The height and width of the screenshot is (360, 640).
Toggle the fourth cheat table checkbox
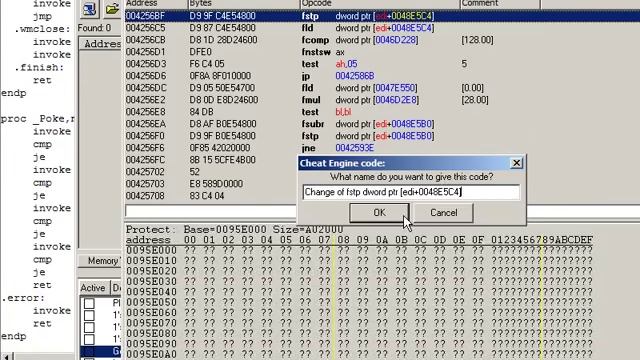click(x=89, y=339)
